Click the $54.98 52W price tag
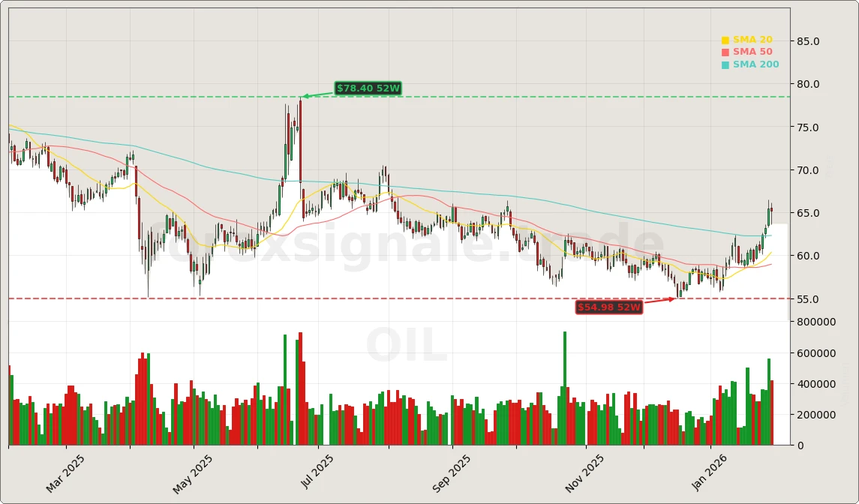Viewport: 859px width, 504px height. point(609,307)
